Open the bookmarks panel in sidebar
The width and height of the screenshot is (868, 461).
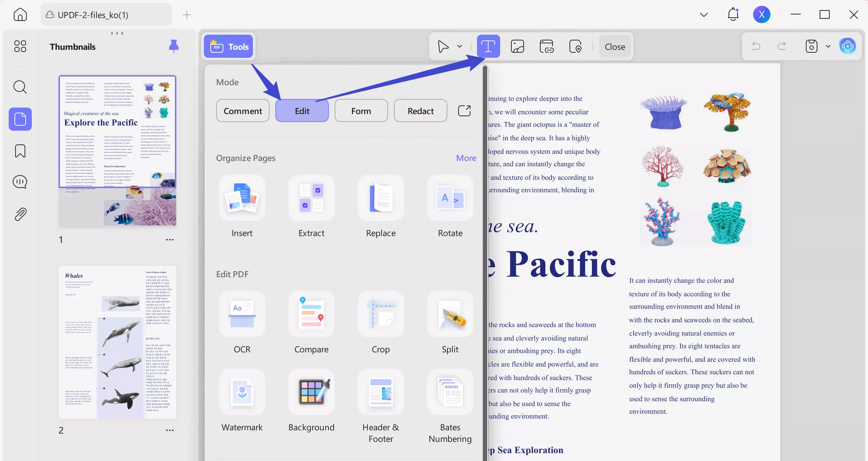(x=20, y=151)
